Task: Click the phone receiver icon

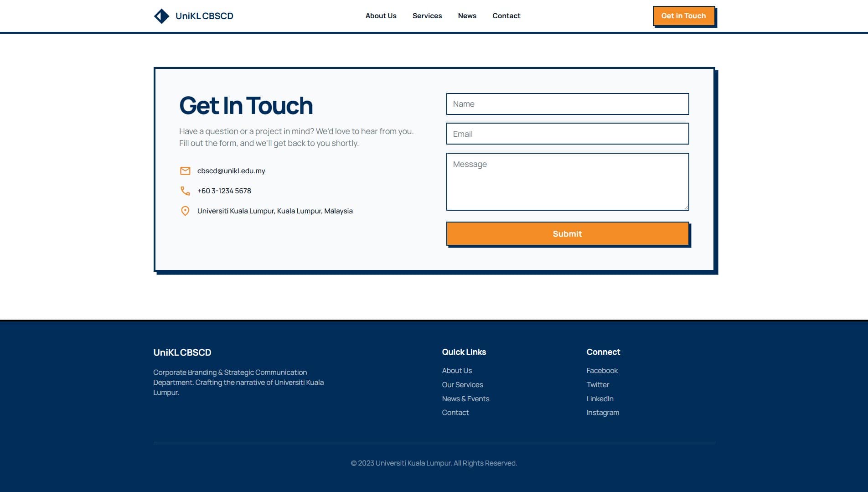Action: pos(185,191)
